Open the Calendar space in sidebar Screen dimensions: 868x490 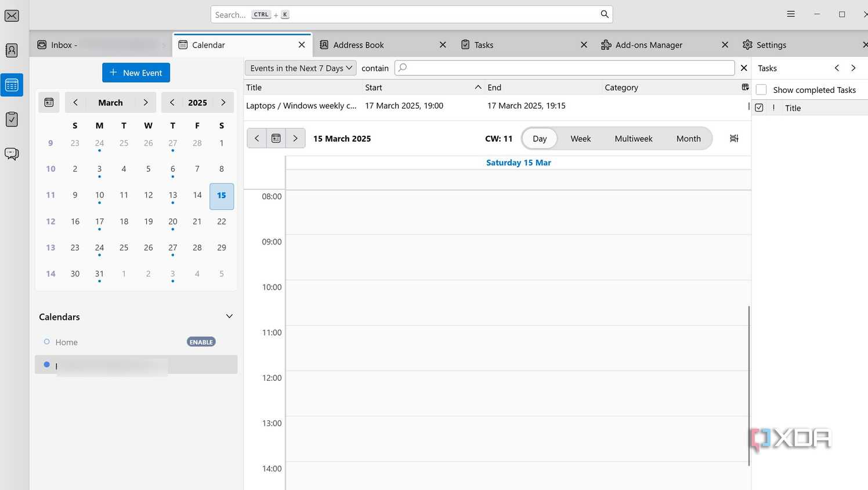12,85
